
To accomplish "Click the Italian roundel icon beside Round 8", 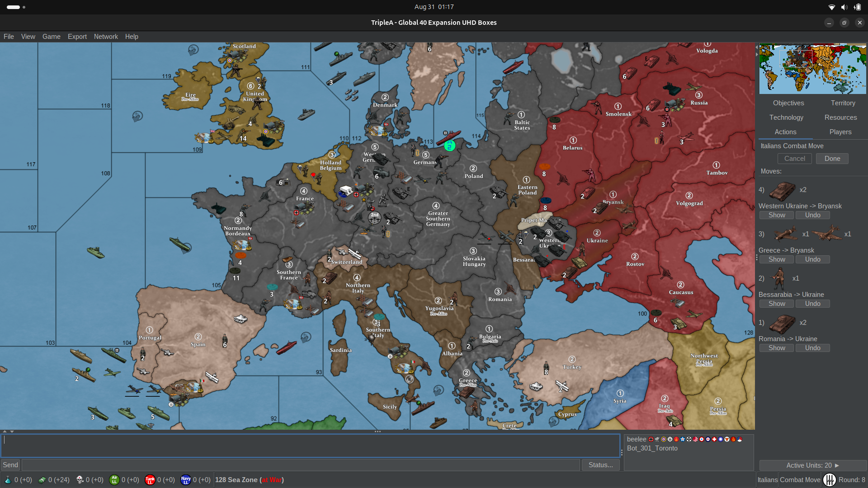I will click(830, 480).
